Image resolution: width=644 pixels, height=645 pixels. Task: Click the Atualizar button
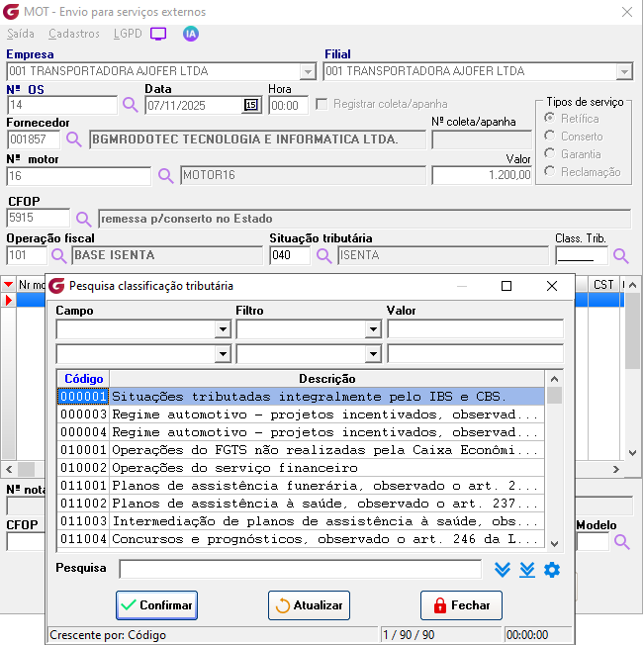pos(309,605)
